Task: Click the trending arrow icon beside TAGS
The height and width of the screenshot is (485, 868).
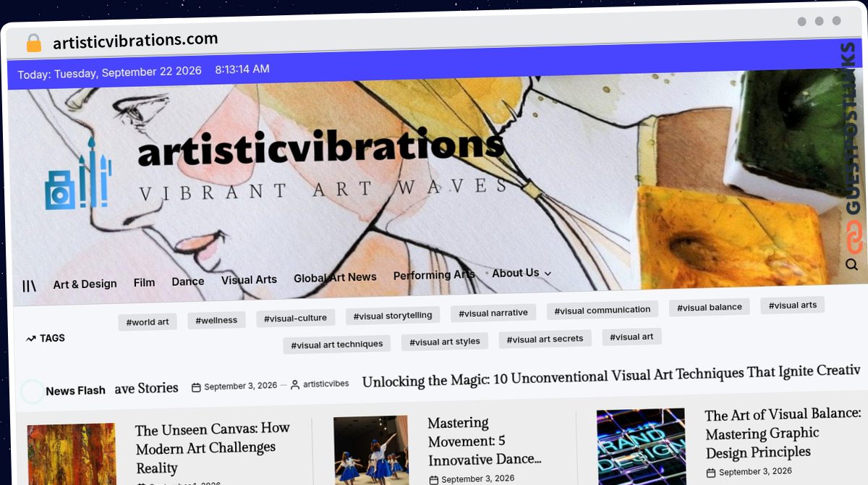Action: pyautogui.click(x=31, y=338)
